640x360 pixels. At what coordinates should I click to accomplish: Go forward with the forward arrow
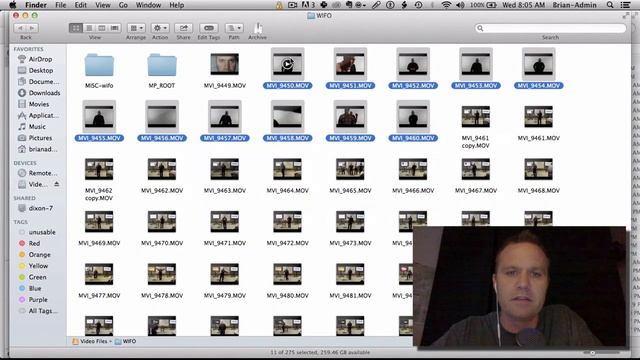(32, 28)
